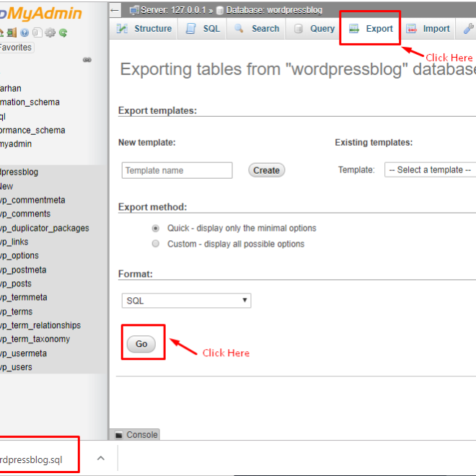The height and width of the screenshot is (476, 476).
Task: Switch to the Structure tab
Action: 144,29
